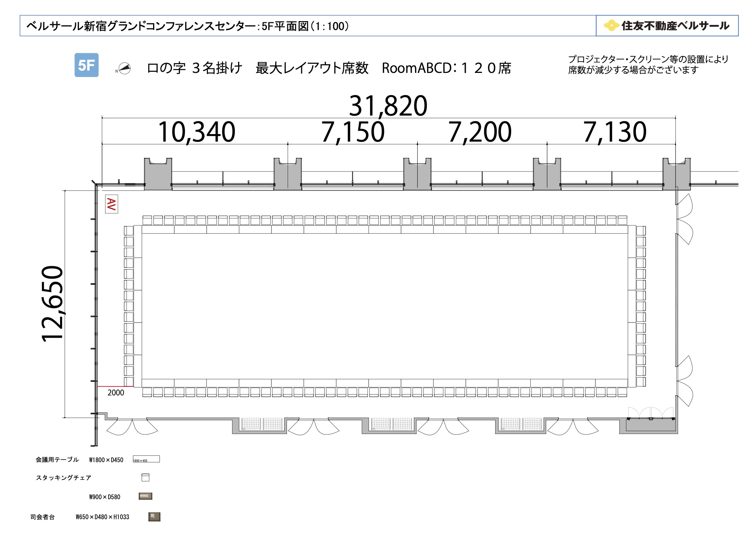Click the stacking chair legend icon
Screen dimensions: 756x534
(146, 477)
